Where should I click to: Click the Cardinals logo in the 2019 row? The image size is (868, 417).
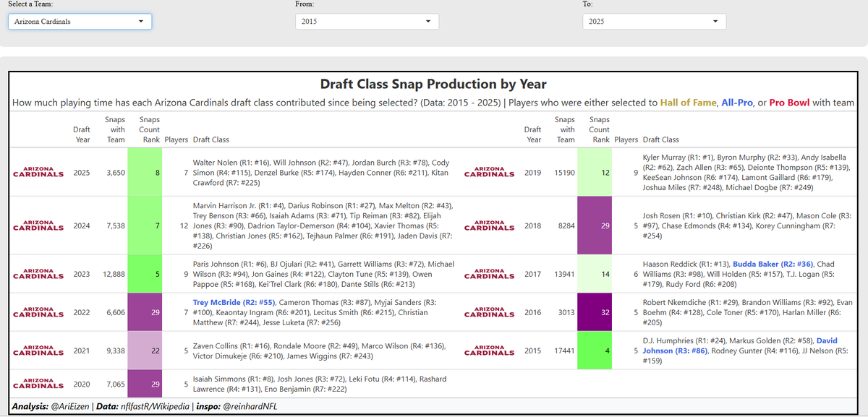[x=489, y=173]
